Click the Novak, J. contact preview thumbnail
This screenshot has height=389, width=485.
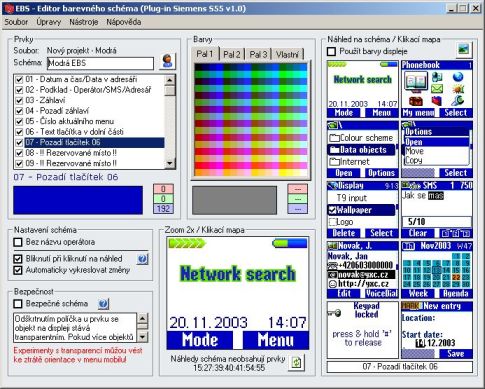[x=363, y=270]
